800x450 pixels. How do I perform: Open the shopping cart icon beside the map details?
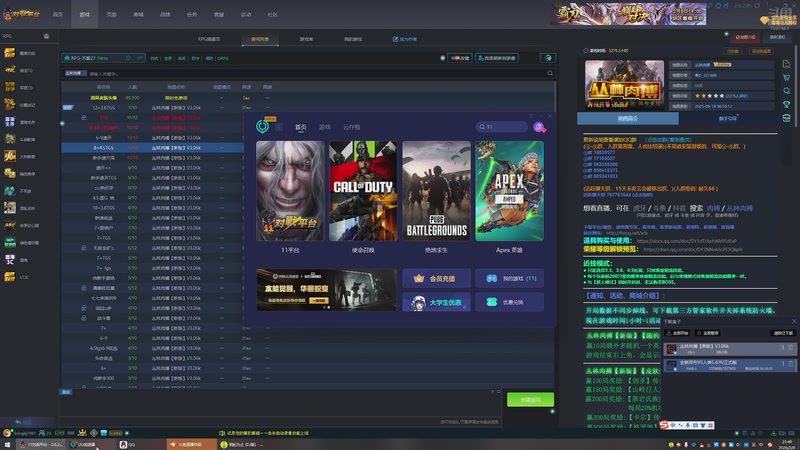(786, 77)
